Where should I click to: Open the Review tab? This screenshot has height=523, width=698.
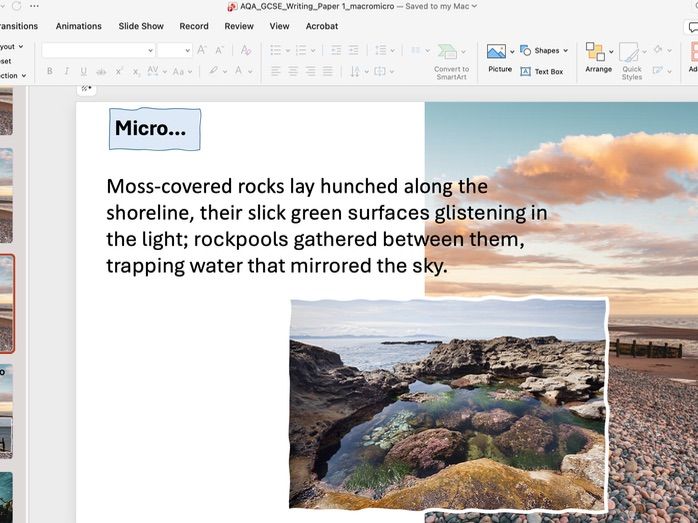click(239, 26)
